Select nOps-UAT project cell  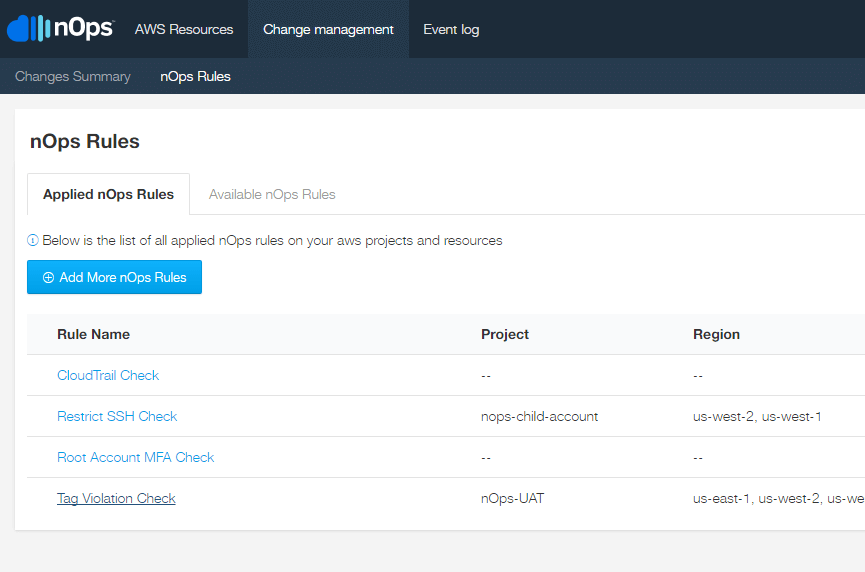point(512,498)
